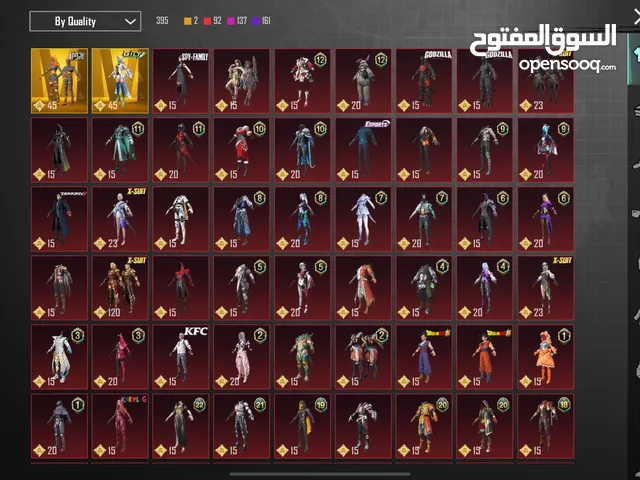The image size is (640, 480).
Task: Filter by purple quality swatch showing 161
Action: [261, 21]
